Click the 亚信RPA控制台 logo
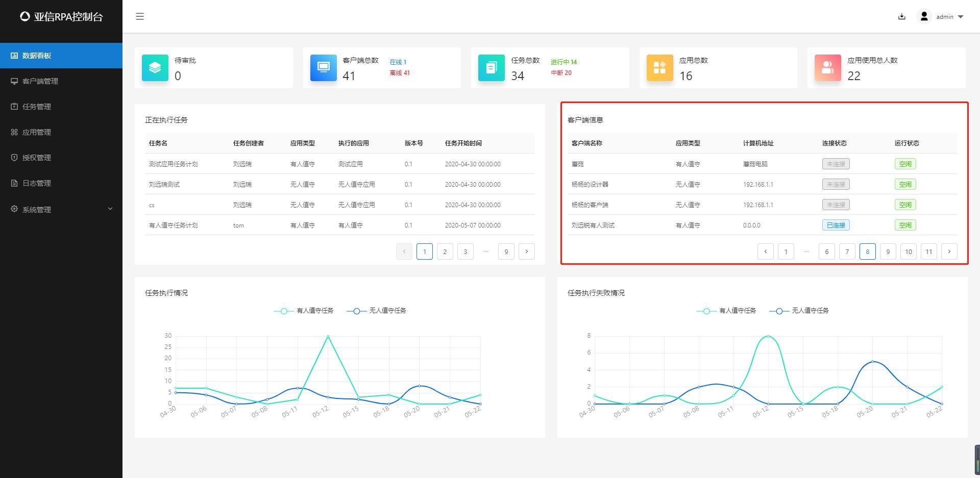The height and width of the screenshot is (478, 980). 61,16
